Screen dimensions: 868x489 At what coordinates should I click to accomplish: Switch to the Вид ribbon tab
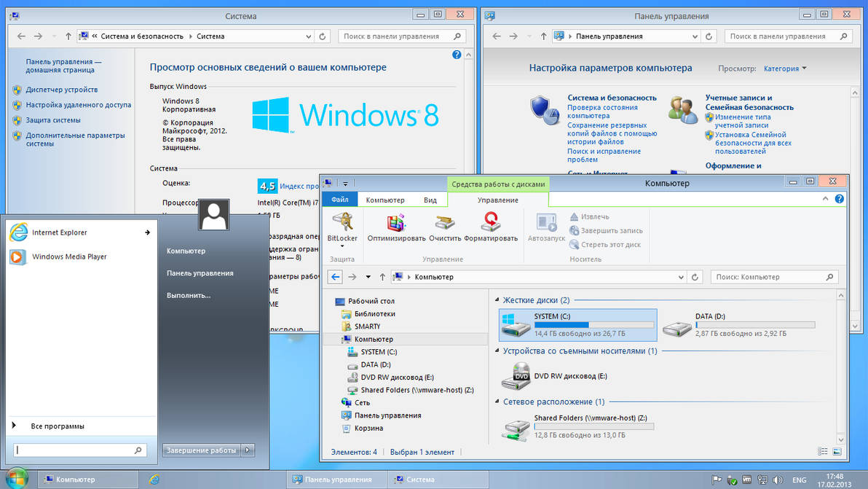(x=430, y=200)
